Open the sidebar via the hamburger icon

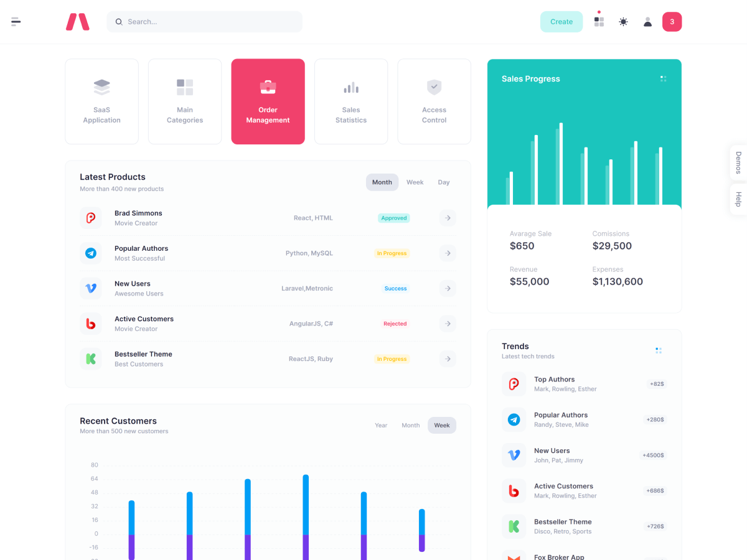(x=16, y=21)
